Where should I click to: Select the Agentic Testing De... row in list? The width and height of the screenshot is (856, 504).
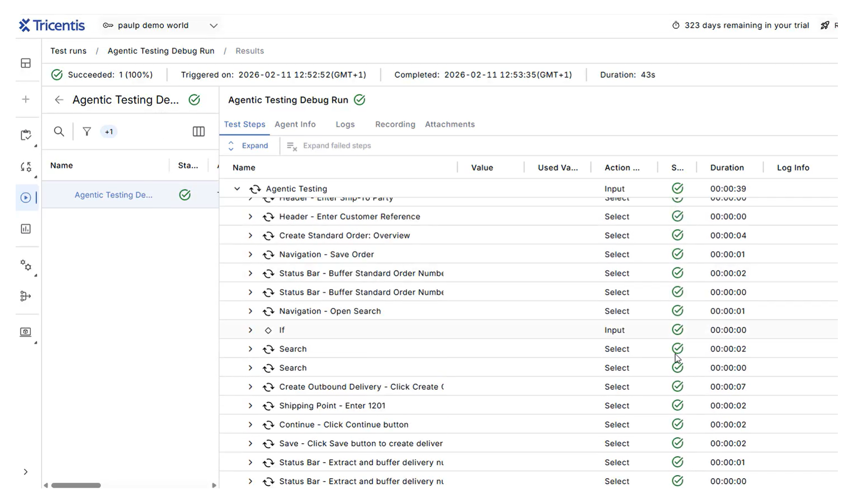130,195
